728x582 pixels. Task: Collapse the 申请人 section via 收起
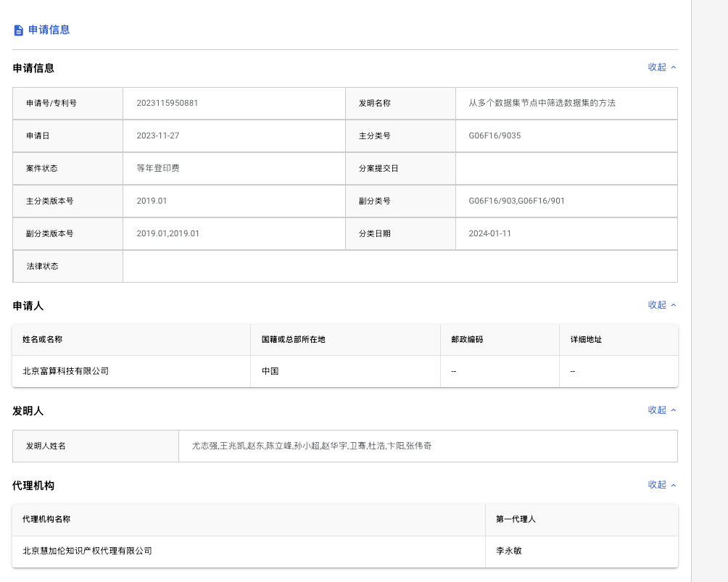click(662, 305)
